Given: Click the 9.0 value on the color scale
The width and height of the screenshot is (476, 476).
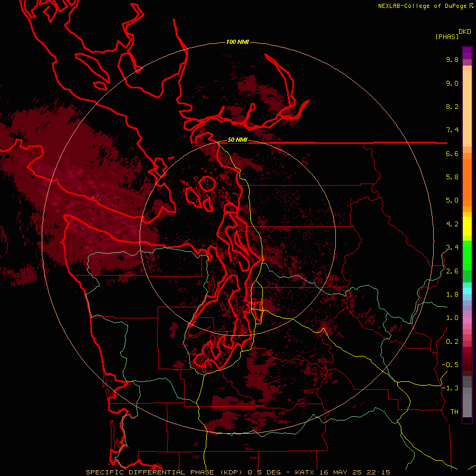Looking at the screenshot, I should [x=452, y=83].
